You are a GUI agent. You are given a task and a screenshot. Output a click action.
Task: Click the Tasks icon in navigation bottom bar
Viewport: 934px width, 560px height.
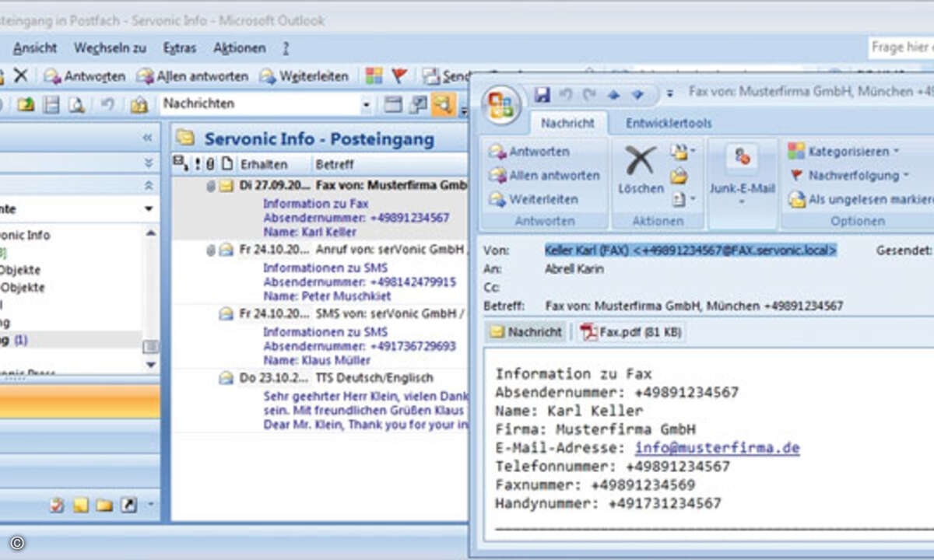click(57, 506)
